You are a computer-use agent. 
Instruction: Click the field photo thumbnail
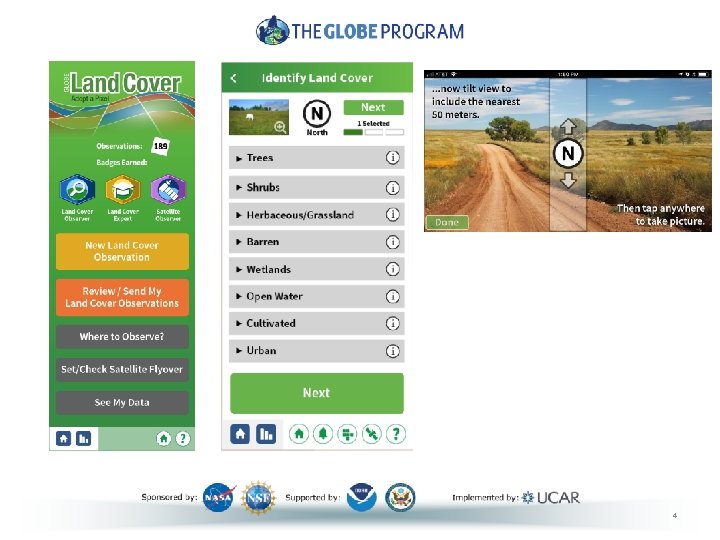tap(259, 117)
